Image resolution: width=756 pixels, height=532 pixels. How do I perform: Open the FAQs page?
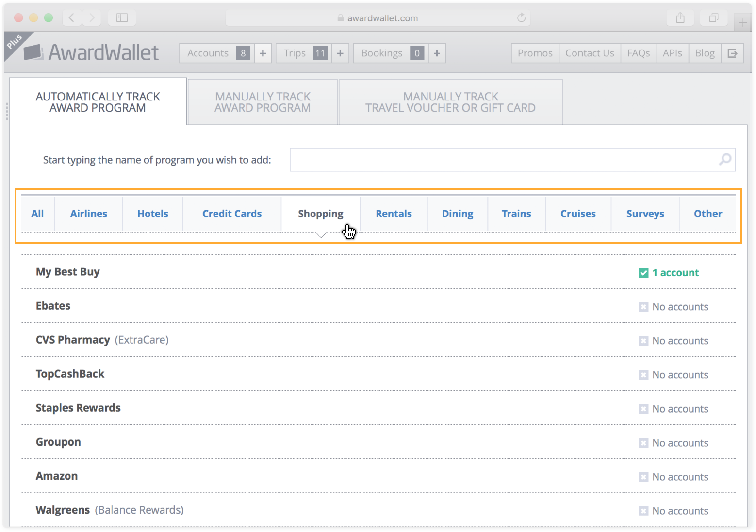pos(638,53)
